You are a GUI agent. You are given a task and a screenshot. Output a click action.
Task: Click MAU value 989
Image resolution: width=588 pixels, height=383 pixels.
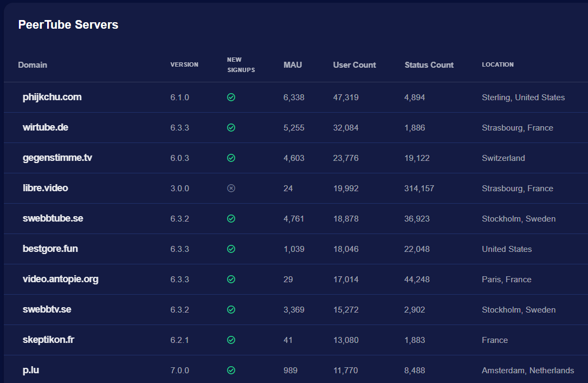click(x=290, y=371)
